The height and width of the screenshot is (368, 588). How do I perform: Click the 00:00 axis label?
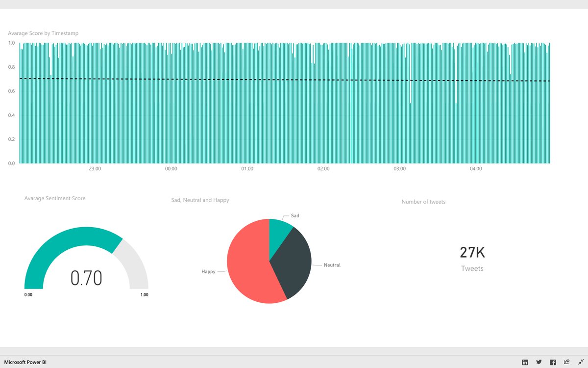tap(171, 169)
